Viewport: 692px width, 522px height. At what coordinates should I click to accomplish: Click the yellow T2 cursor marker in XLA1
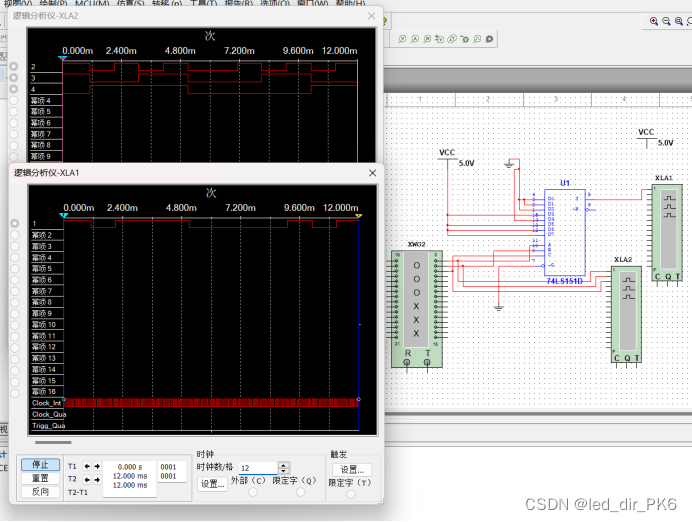pyautogui.click(x=358, y=215)
